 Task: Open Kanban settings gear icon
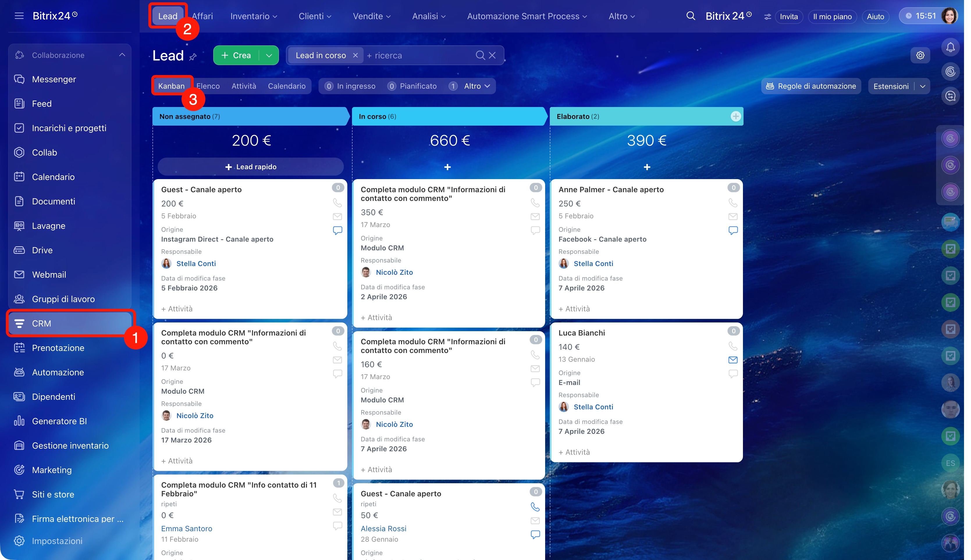tap(920, 55)
